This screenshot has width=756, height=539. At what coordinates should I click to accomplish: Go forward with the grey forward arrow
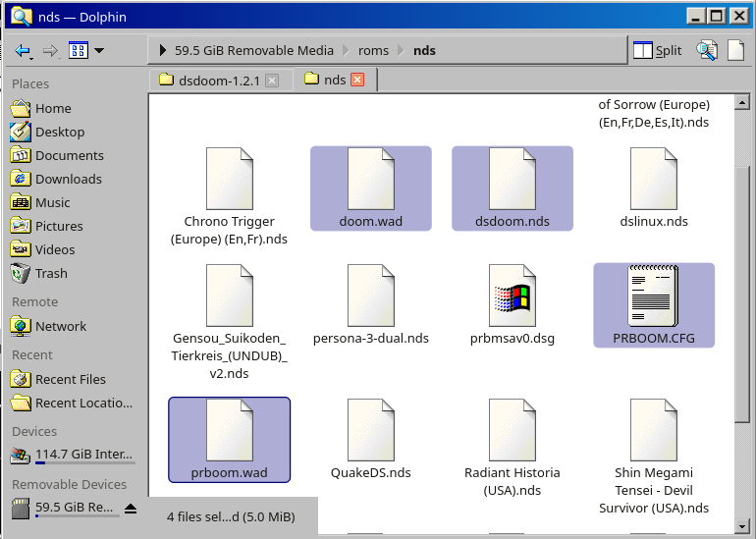coord(50,50)
